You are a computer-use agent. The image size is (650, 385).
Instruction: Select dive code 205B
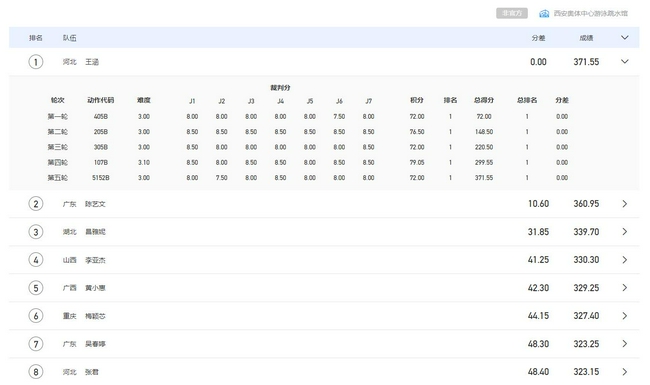point(101,132)
